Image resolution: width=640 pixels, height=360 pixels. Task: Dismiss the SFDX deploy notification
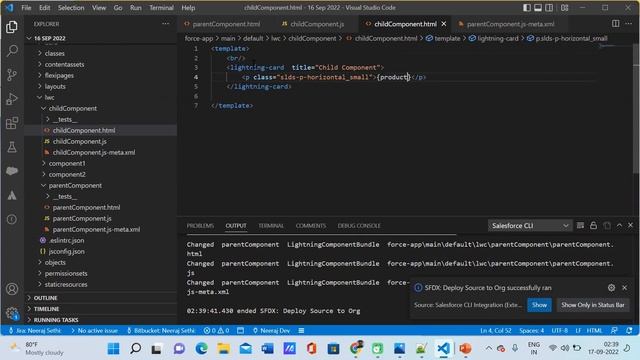[624, 288]
